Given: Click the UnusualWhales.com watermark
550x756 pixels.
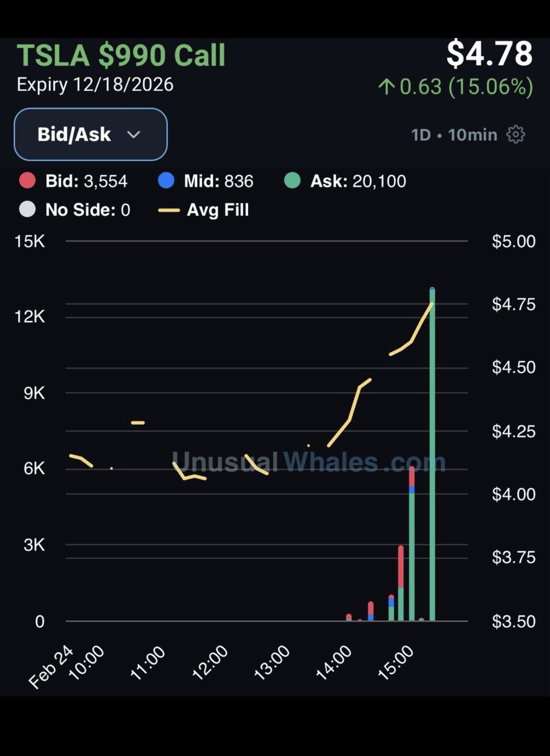Looking at the screenshot, I should point(308,462).
